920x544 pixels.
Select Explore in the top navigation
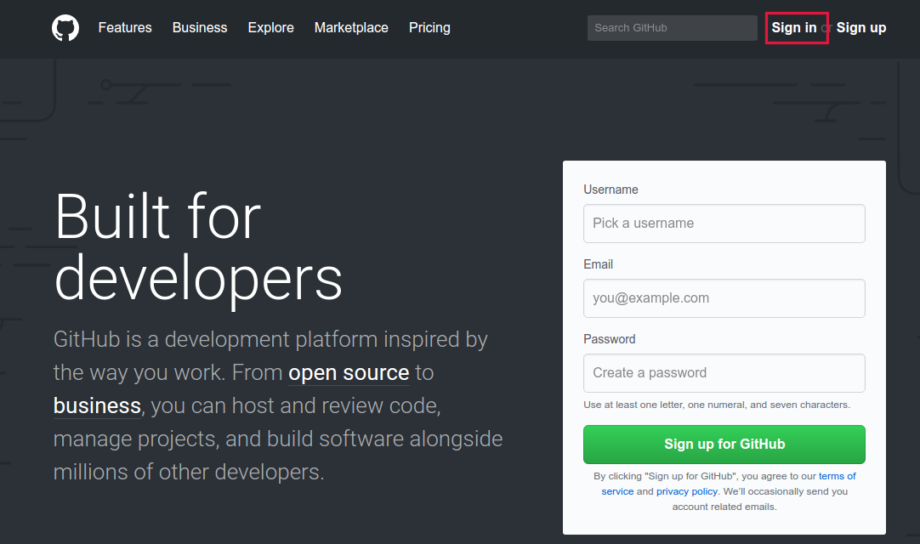[271, 28]
